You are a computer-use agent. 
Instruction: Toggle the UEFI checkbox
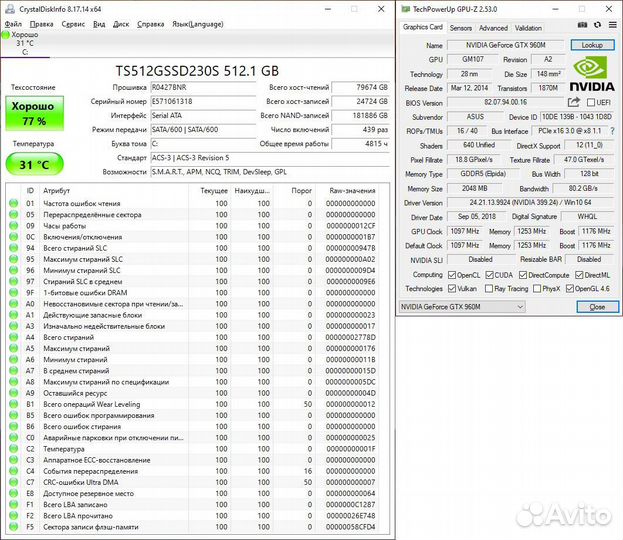click(591, 103)
